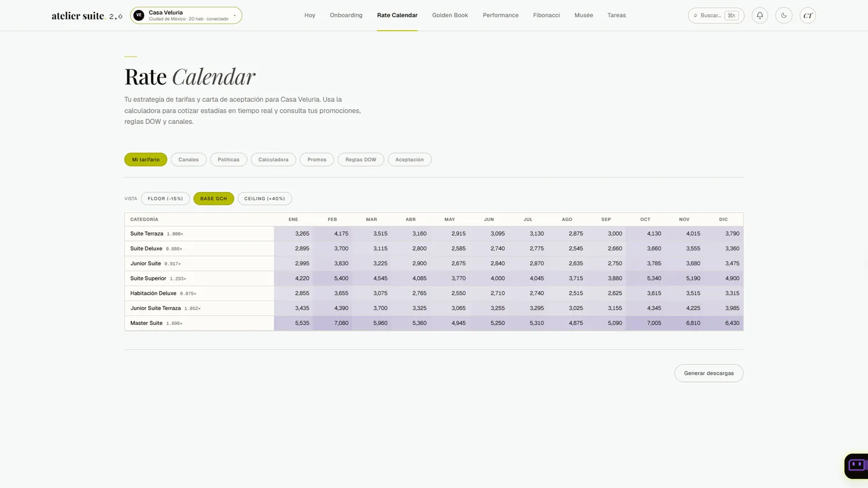
Task: Open the chat assistant widget
Action: (x=856, y=465)
